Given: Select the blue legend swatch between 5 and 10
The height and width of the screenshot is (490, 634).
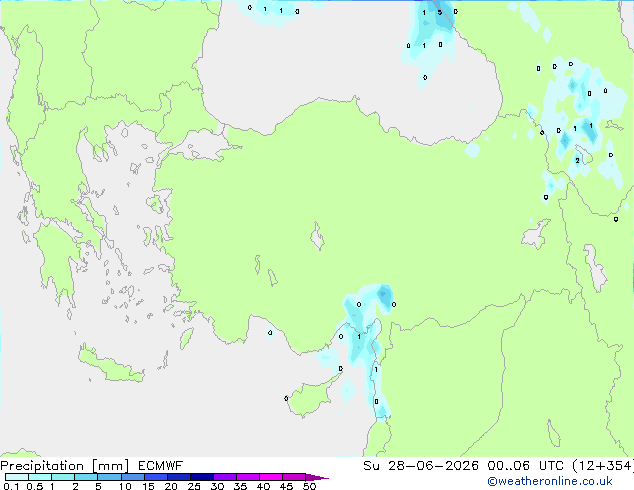Looking at the screenshot, I should point(109,477).
